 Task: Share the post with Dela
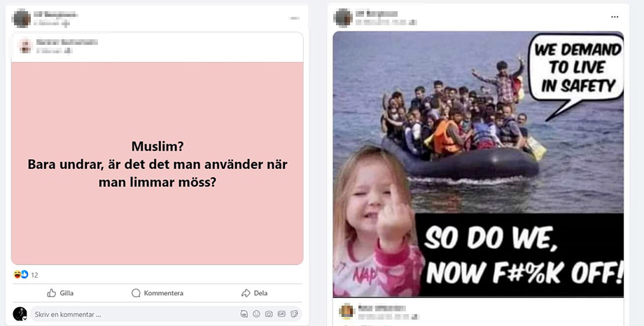pyautogui.click(x=254, y=293)
